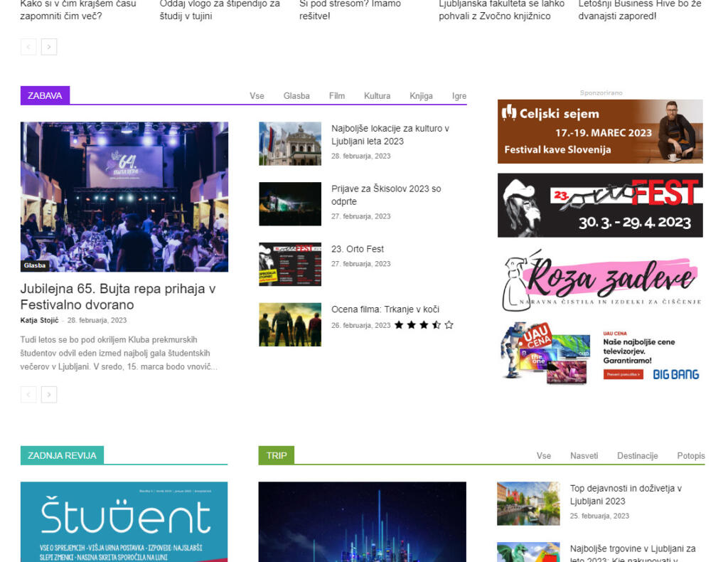Image resolution: width=728 pixels, height=562 pixels.
Task: Click star rating of Trkanje v koči review
Action: coord(424,325)
